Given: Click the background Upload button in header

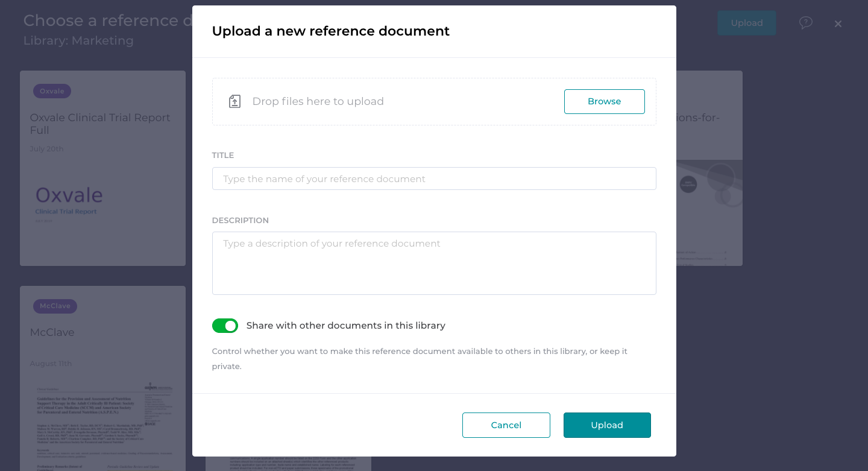Looking at the screenshot, I should pyautogui.click(x=747, y=23).
